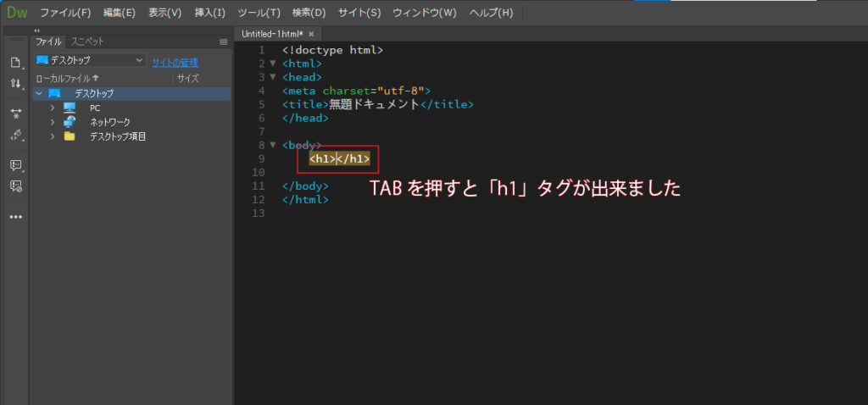The image size is (868, 405).
Task: Open Customize Toolbar three-dots icon
Action: pyautogui.click(x=15, y=217)
